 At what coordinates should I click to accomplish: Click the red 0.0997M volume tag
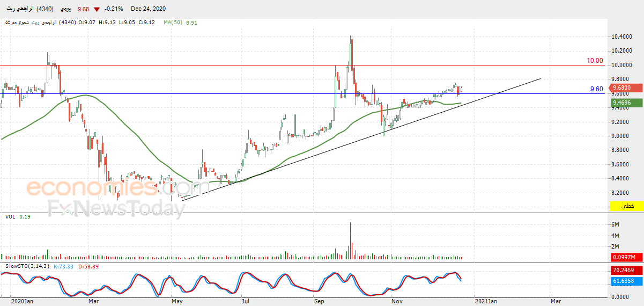pyautogui.click(x=626, y=258)
